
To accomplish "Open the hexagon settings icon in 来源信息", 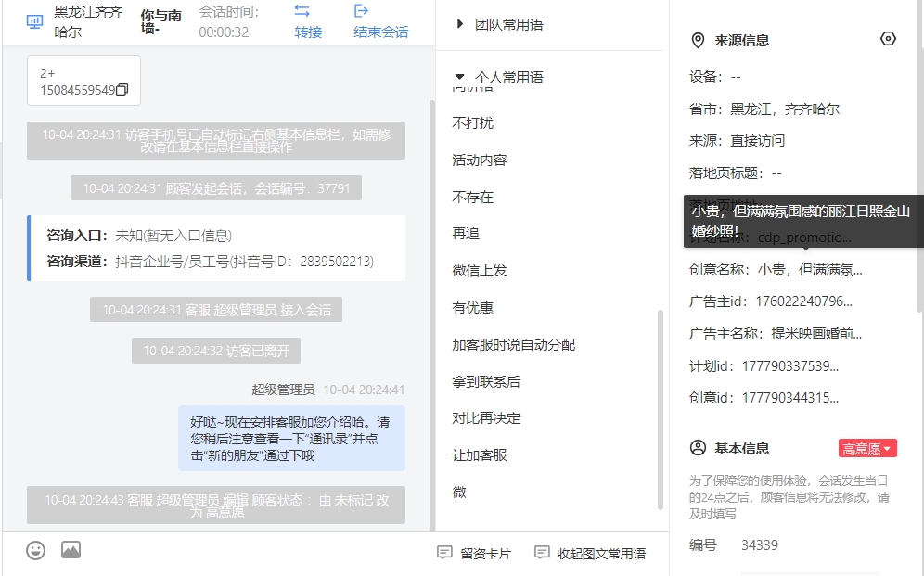I will point(888,39).
